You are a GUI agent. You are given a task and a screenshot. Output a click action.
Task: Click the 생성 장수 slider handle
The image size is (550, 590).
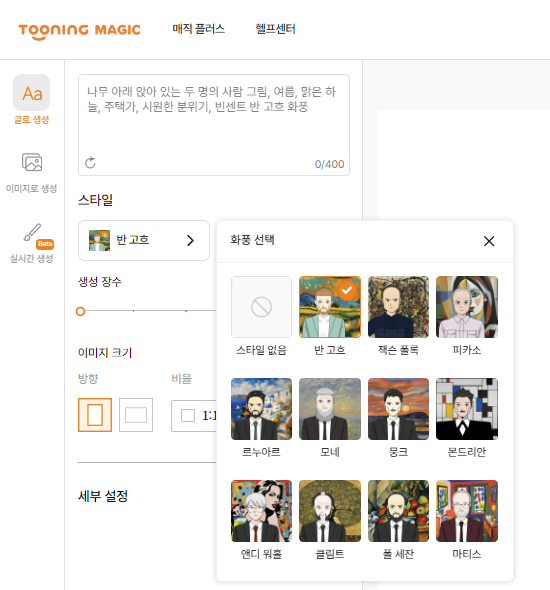click(80, 311)
